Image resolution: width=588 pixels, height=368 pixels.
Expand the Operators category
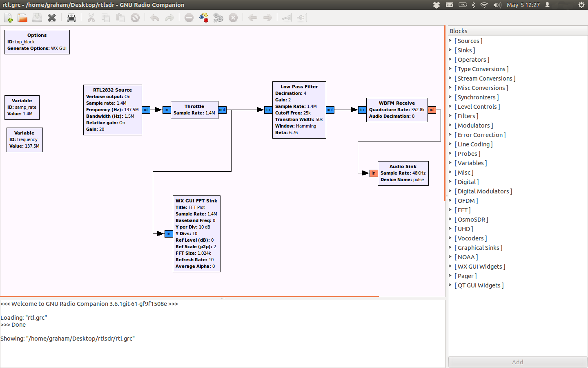pyautogui.click(x=450, y=59)
